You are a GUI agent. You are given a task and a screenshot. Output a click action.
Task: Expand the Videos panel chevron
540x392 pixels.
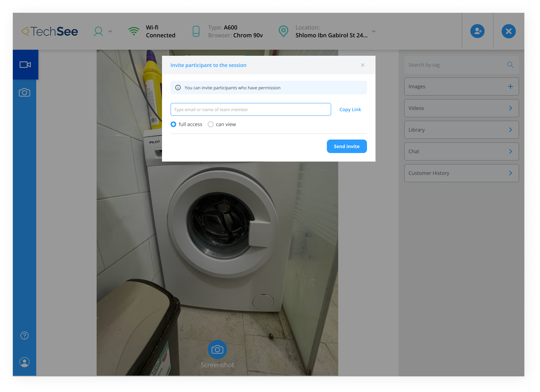[511, 108]
